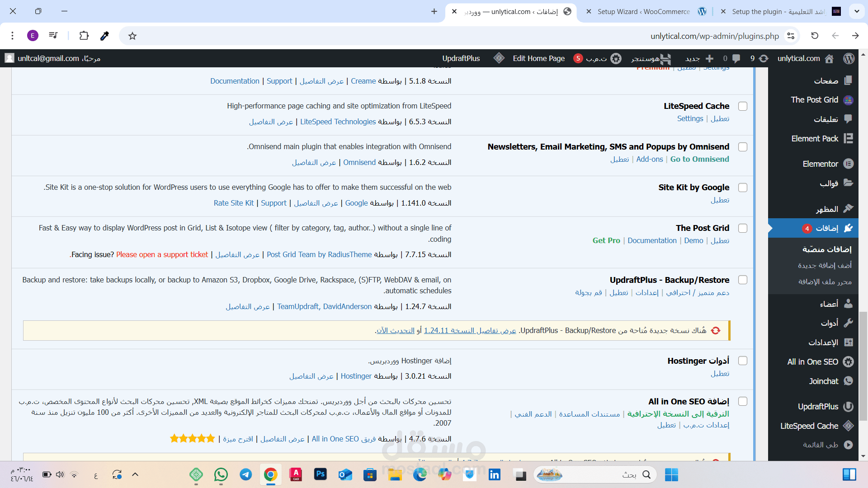Click the Elementor icon in sidebar
The image size is (868, 488).
(849, 164)
